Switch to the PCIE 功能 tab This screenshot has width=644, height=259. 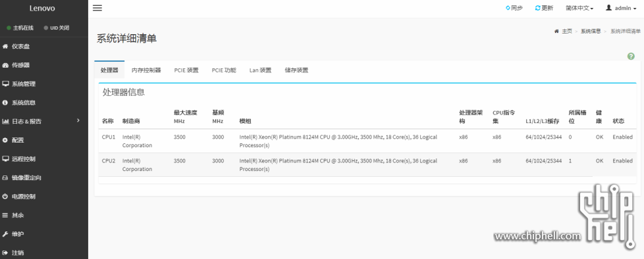[x=224, y=70]
